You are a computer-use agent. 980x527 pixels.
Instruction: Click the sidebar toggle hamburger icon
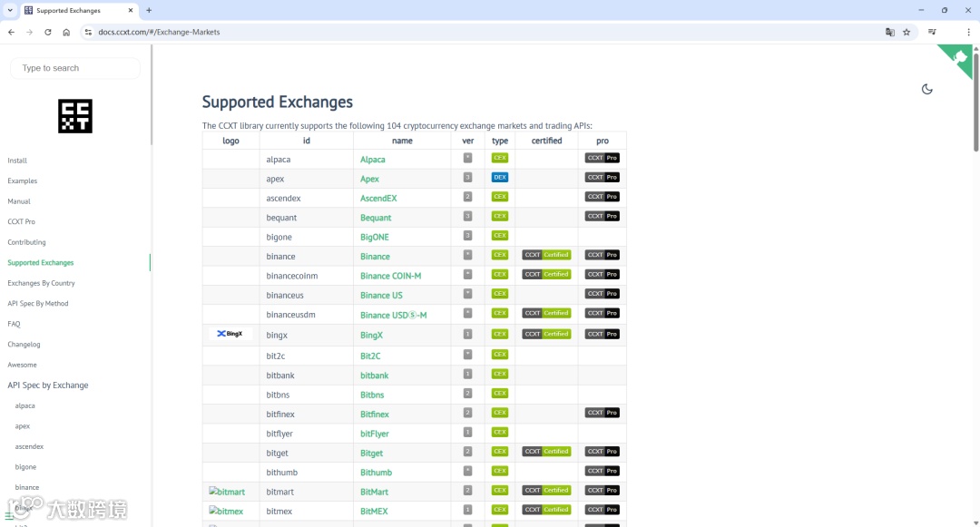point(9,515)
